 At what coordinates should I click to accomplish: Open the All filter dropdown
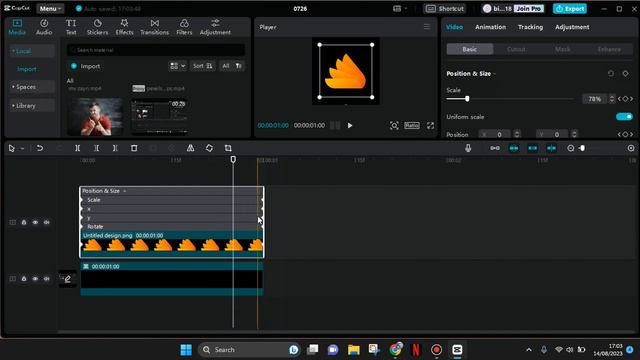coord(232,66)
